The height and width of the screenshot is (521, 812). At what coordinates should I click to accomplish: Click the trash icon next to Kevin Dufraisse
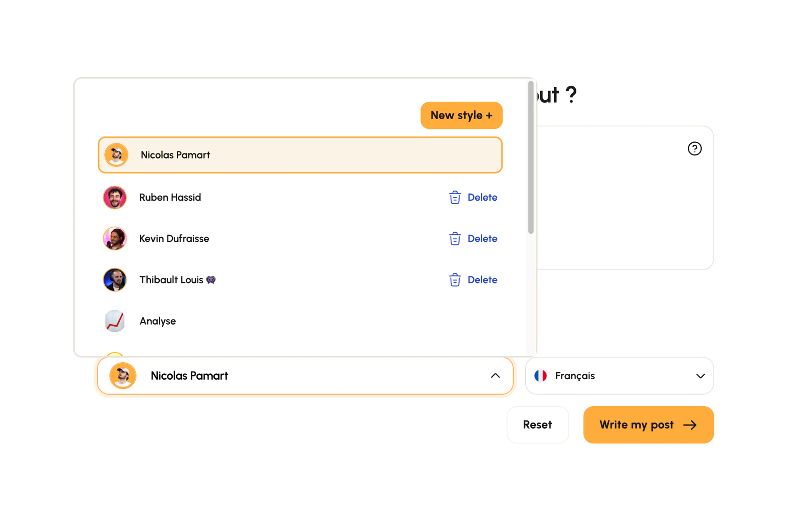[x=454, y=238]
